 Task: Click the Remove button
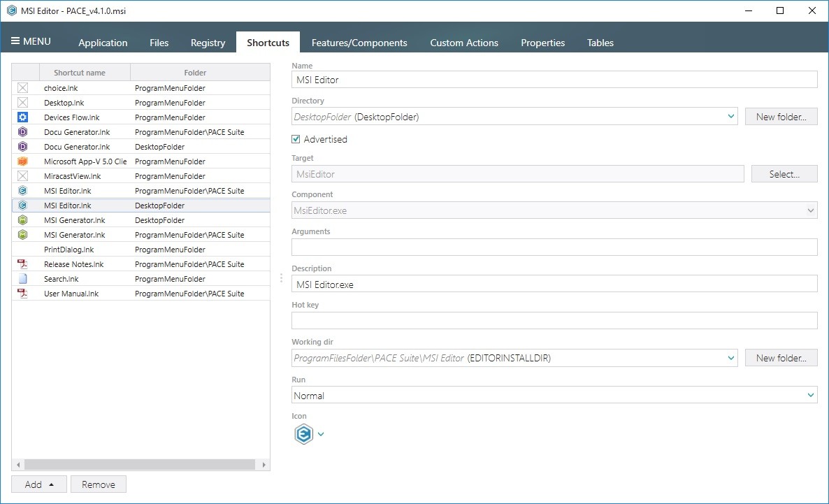coord(99,484)
